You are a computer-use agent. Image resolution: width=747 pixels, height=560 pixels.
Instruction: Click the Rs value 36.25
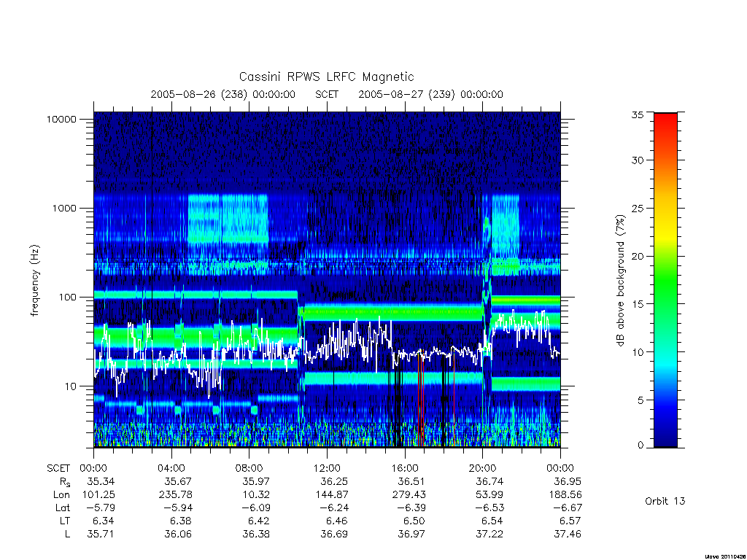(x=333, y=481)
